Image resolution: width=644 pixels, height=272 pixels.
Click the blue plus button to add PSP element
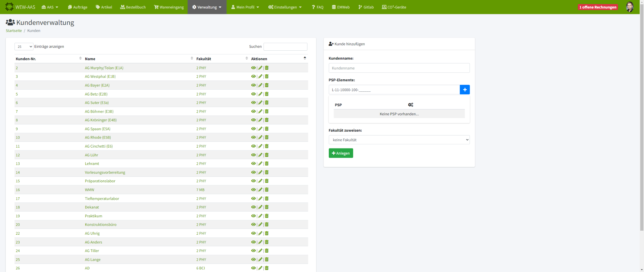(x=465, y=90)
